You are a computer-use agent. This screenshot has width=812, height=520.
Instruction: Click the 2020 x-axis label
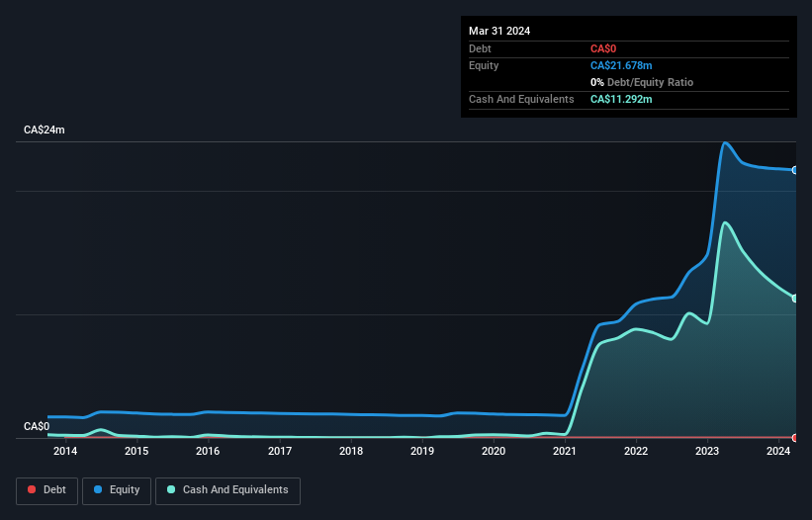494,451
